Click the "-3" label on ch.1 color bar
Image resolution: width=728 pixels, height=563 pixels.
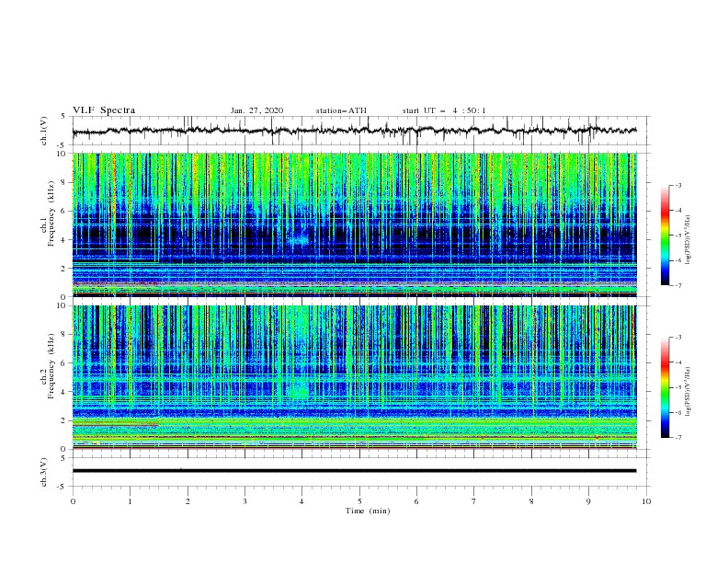tap(678, 185)
